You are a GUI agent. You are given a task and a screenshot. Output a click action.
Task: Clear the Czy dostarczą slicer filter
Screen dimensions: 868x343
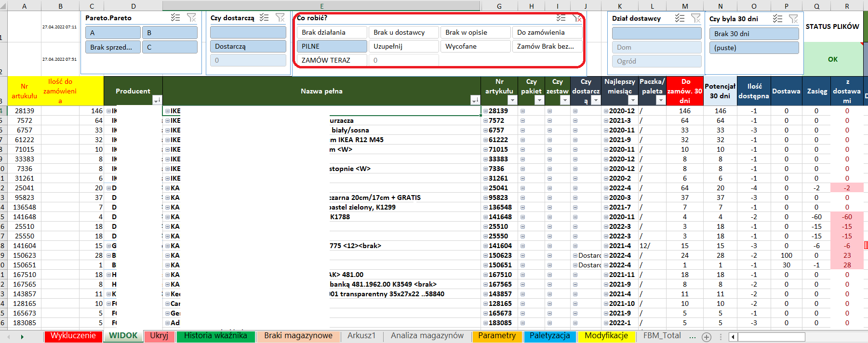280,18
